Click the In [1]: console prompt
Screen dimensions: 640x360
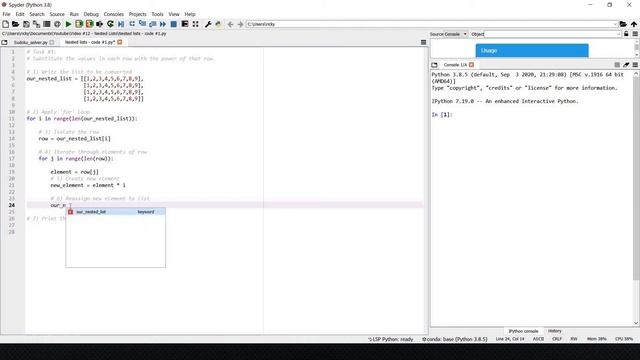(442, 115)
